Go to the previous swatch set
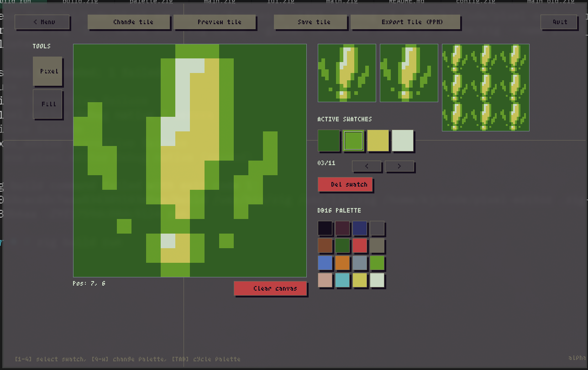Screen dimensions: 588x370 click(366, 166)
